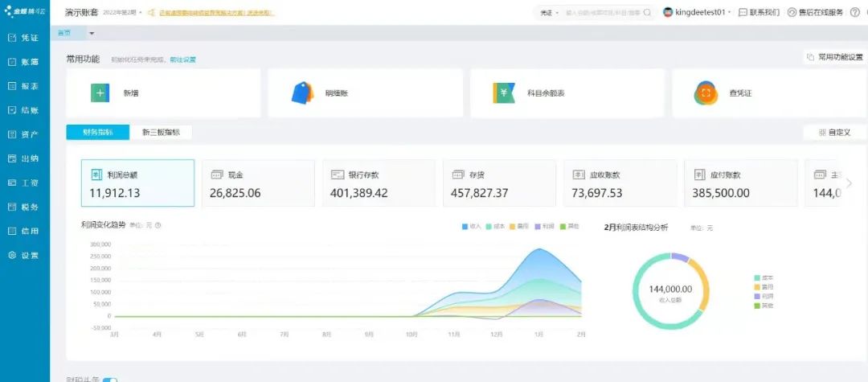Open the 凭证 search type dropdown

tap(549, 13)
